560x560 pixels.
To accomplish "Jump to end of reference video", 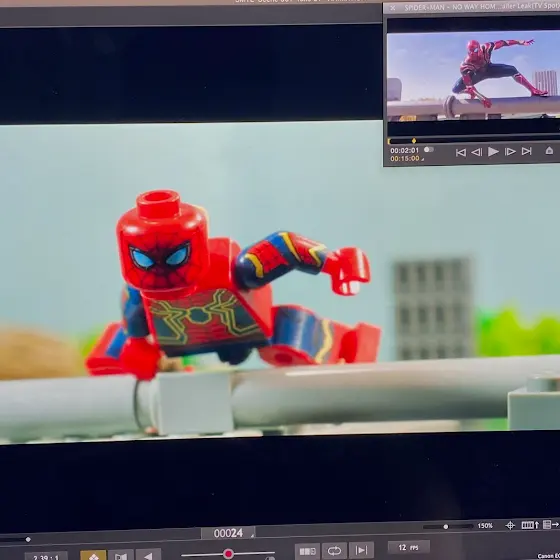I will (526, 151).
